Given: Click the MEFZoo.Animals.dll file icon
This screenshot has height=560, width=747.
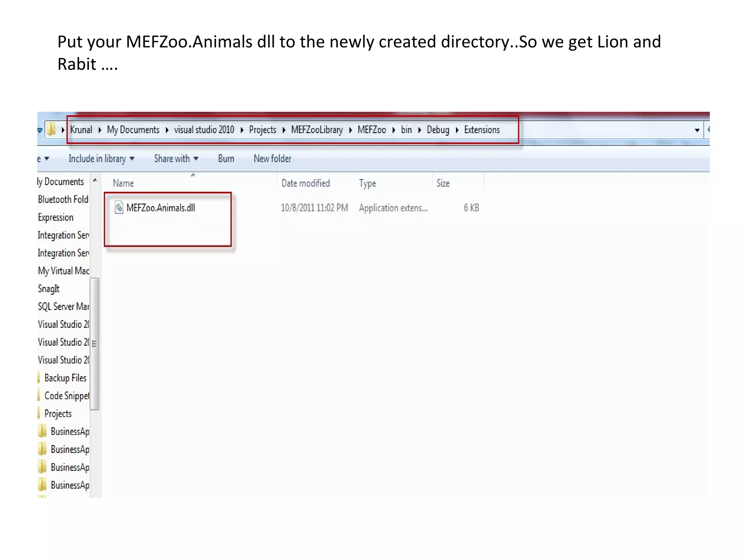Looking at the screenshot, I should coord(119,207).
